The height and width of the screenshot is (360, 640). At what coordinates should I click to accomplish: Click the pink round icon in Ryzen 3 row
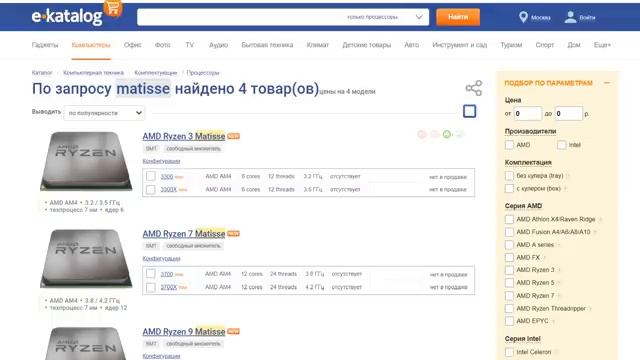tap(422, 134)
